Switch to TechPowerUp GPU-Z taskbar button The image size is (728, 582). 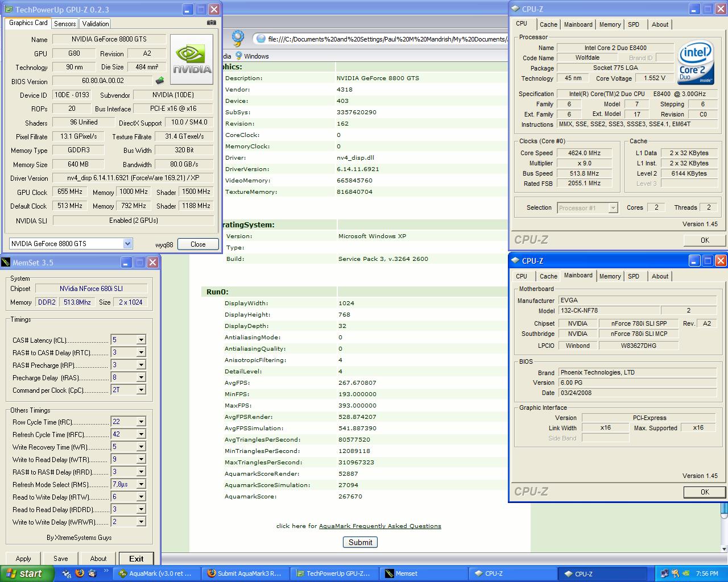coord(333,573)
